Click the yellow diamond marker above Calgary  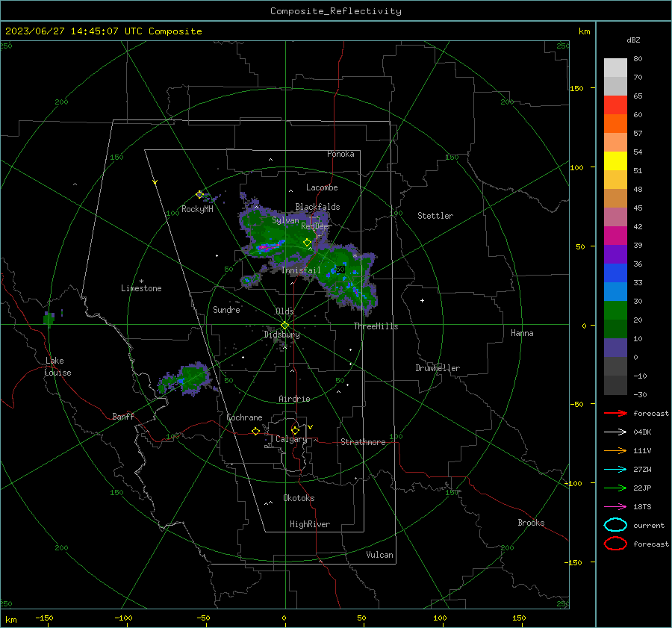(295, 430)
